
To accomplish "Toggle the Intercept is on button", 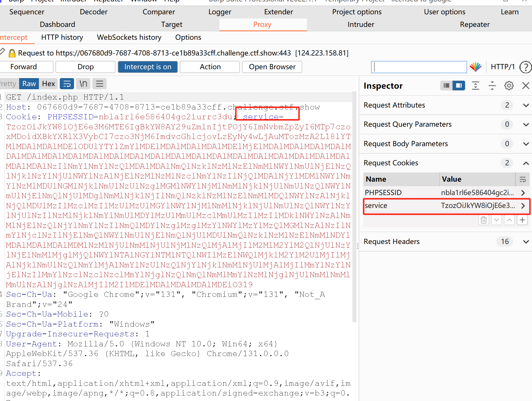I will click(x=148, y=67).
